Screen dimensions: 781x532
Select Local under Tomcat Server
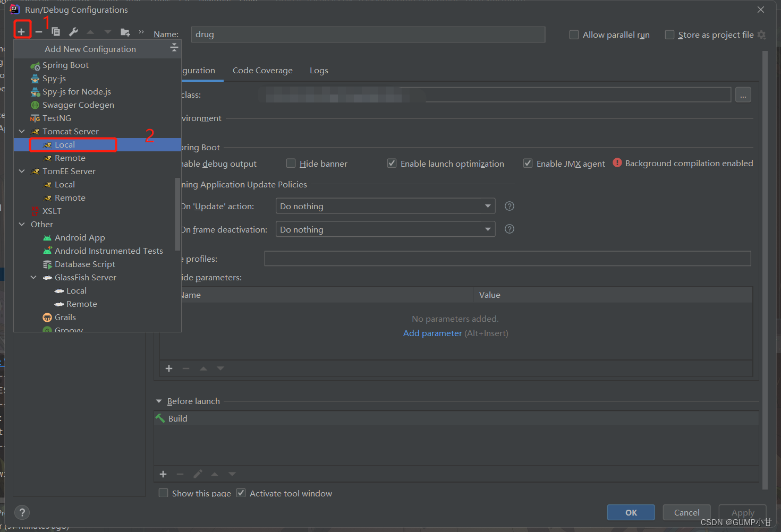coord(97,144)
